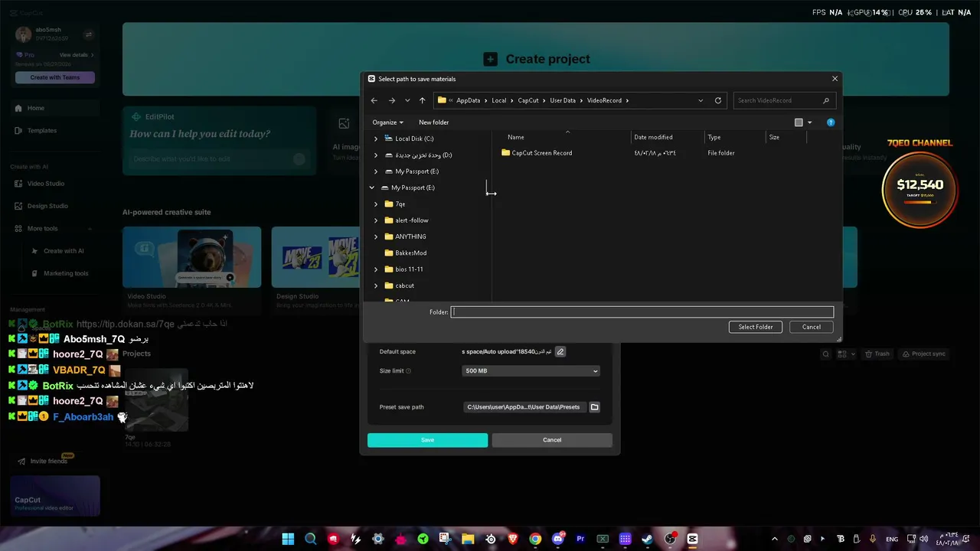Click the edit icon beside Default space
This screenshot has height=551, width=980.
(560, 352)
